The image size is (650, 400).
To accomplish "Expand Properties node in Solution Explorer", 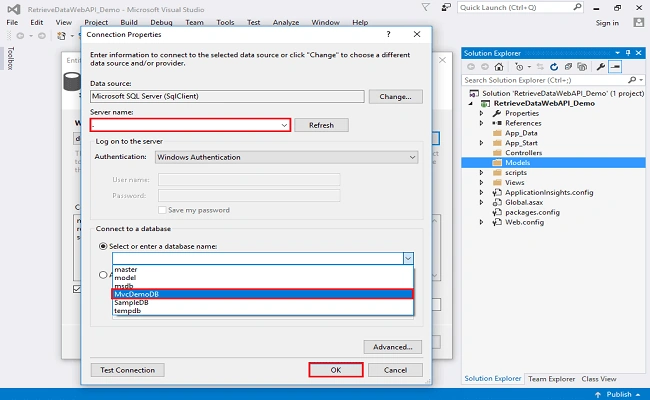I will (x=481, y=113).
